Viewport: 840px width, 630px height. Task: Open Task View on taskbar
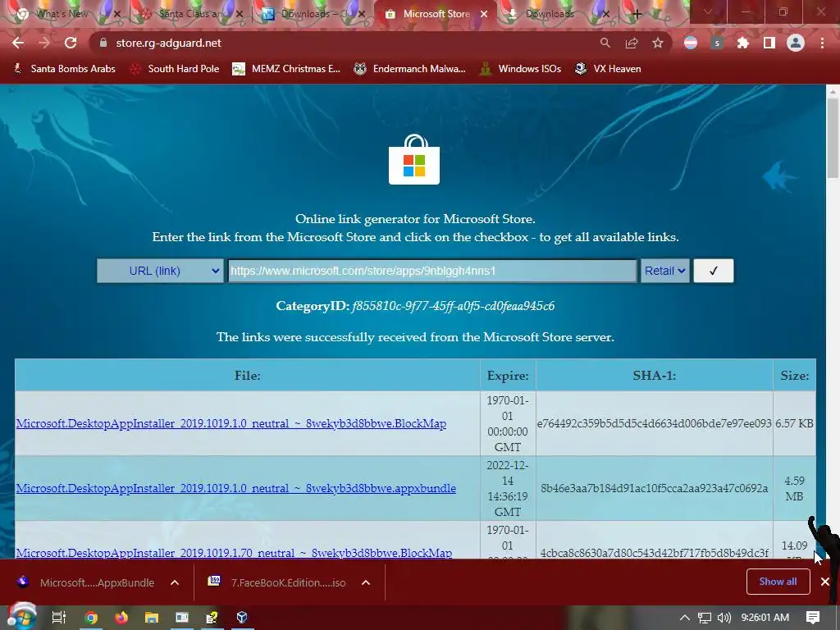pyautogui.click(x=59, y=618)
